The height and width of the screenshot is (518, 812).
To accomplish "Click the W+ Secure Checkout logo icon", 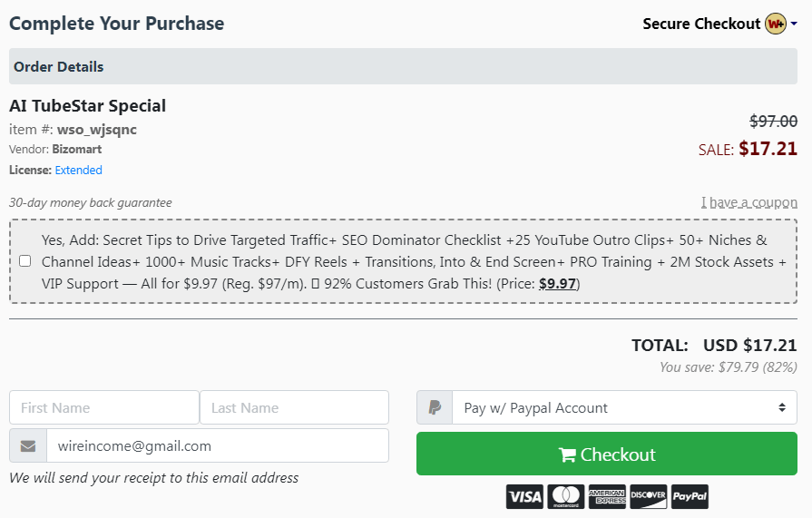I will pyautogui.click(x=775, y=24).
